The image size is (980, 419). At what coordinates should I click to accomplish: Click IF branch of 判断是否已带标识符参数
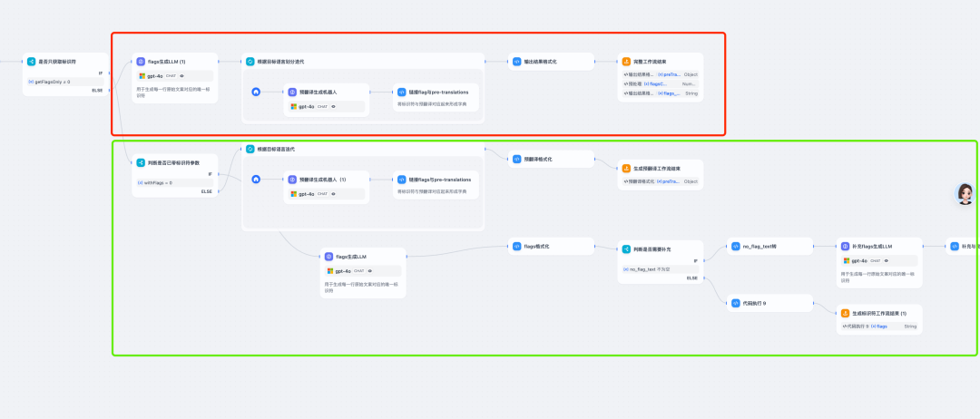click(210, 174)
